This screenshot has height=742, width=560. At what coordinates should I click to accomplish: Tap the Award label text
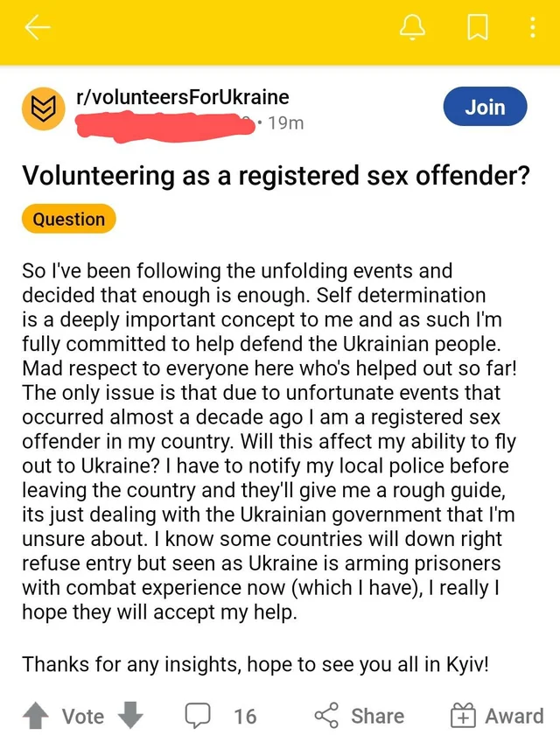coord(514,717)
